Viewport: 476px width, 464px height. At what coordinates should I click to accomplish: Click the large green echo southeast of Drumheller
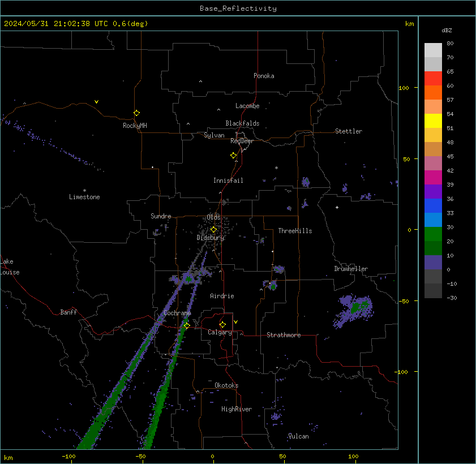[354, 310]
